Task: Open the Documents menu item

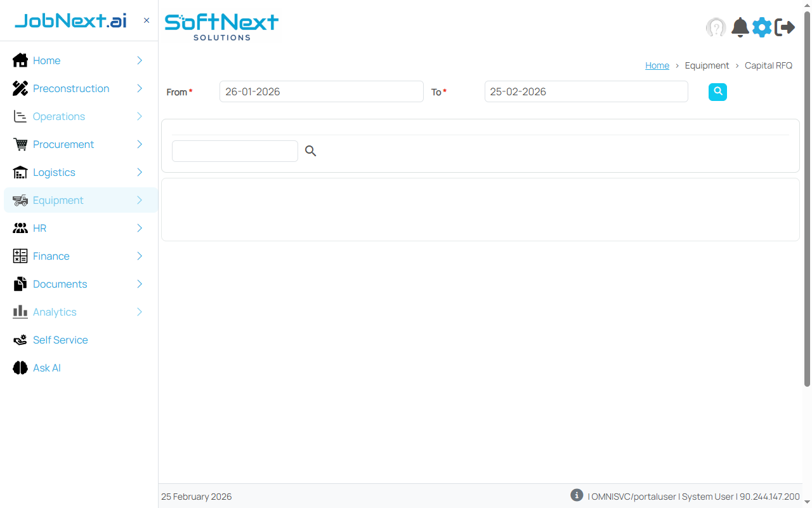Action: click(x=60, y=284)
